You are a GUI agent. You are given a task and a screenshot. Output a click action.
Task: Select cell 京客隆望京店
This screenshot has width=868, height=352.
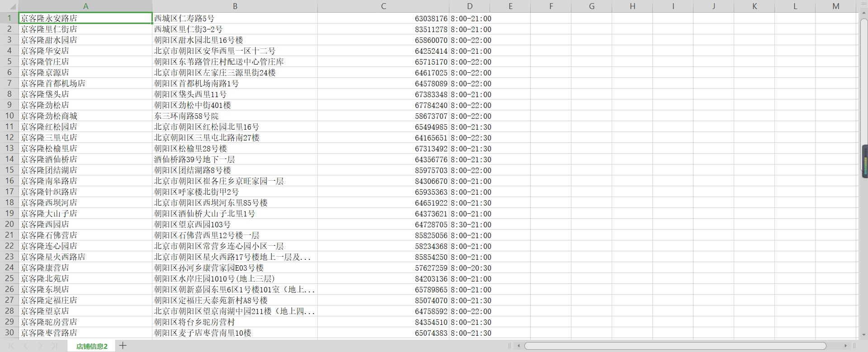point(85,311)
